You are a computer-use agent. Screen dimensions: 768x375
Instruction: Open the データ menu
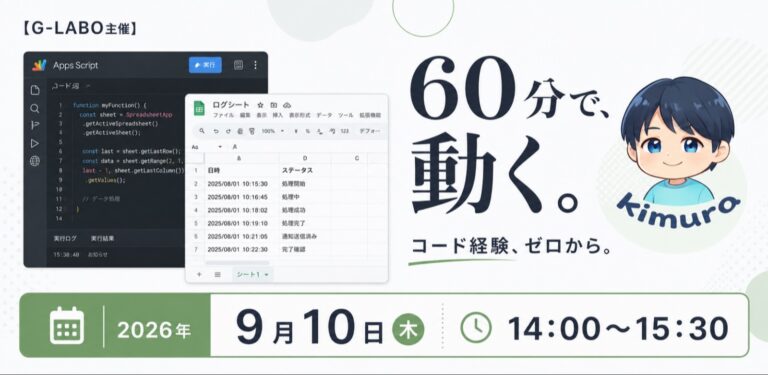click(324, 116)
